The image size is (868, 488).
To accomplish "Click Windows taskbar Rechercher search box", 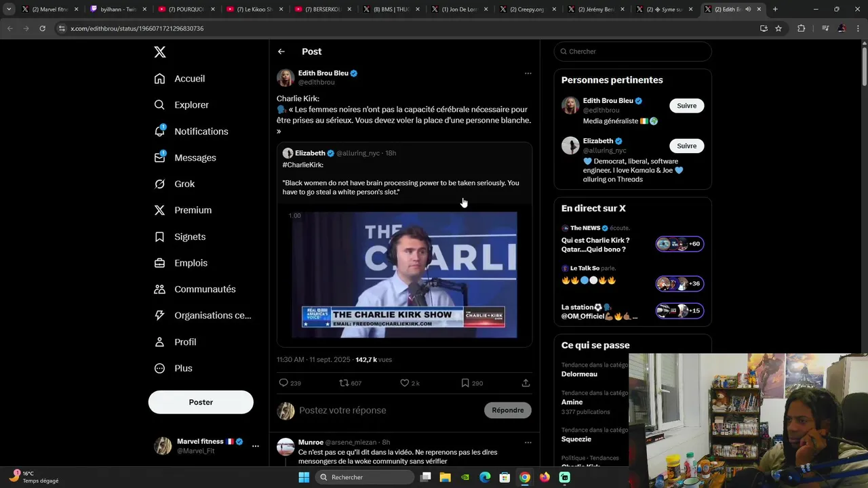I will pos(366,477).
